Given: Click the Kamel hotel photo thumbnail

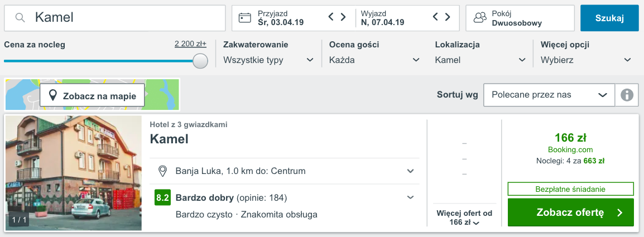Looking at the screenshot, I should pyautogui.click(x=73, y=173).
